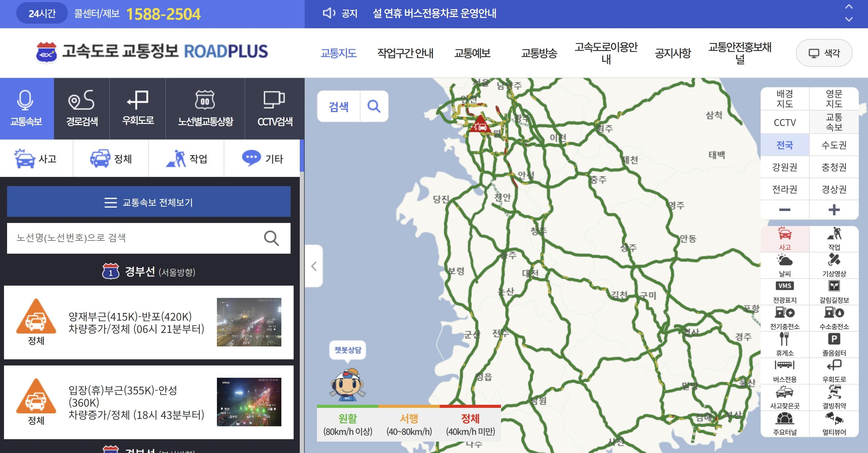868x453 pixels.
Task: Click the accident warning marker on map
Action: point(480,124)
